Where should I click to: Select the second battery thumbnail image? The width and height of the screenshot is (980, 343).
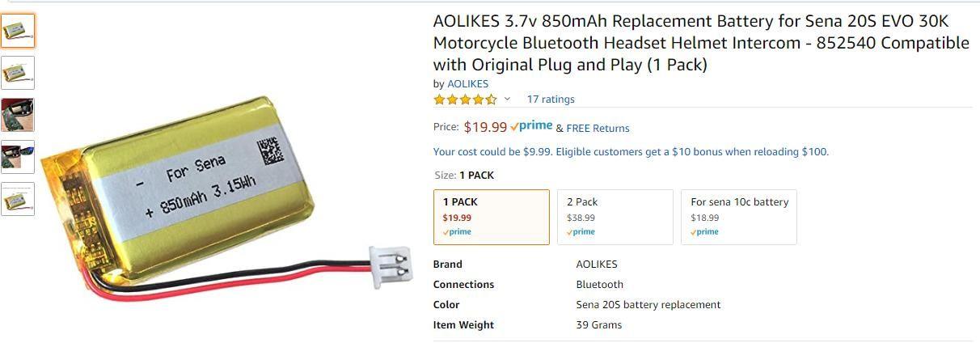(x=18, y=73)
